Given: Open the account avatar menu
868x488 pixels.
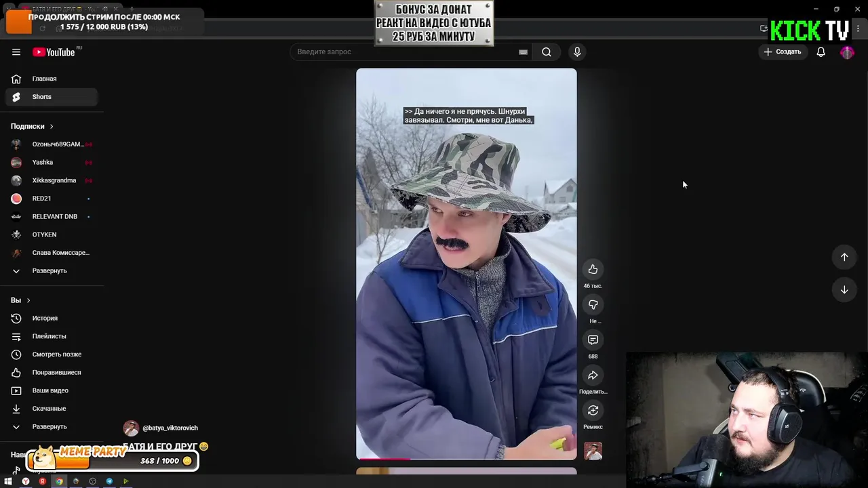Looking at the screenshot, I should pos(847,52).
